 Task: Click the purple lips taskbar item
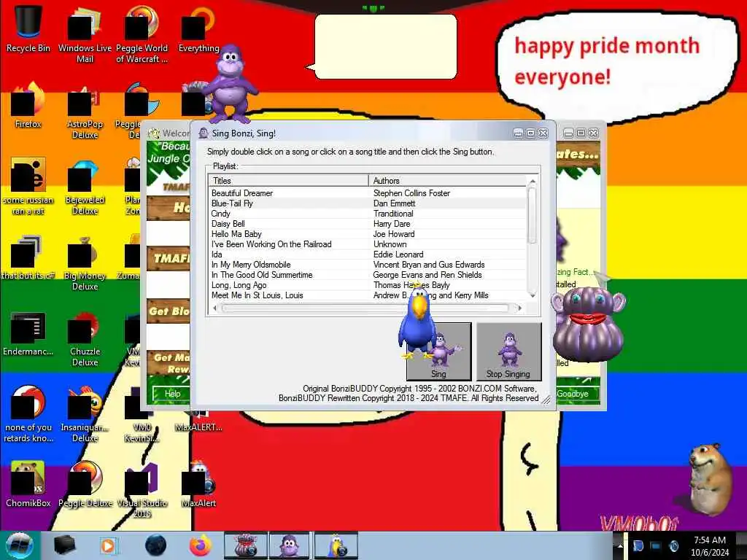click(x=245, y=545)
